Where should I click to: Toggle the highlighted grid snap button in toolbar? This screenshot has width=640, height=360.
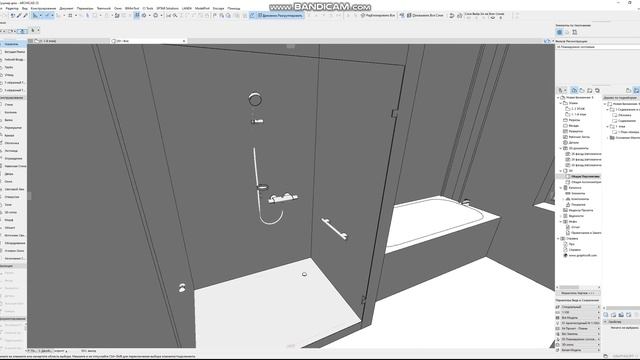[137, 16]
